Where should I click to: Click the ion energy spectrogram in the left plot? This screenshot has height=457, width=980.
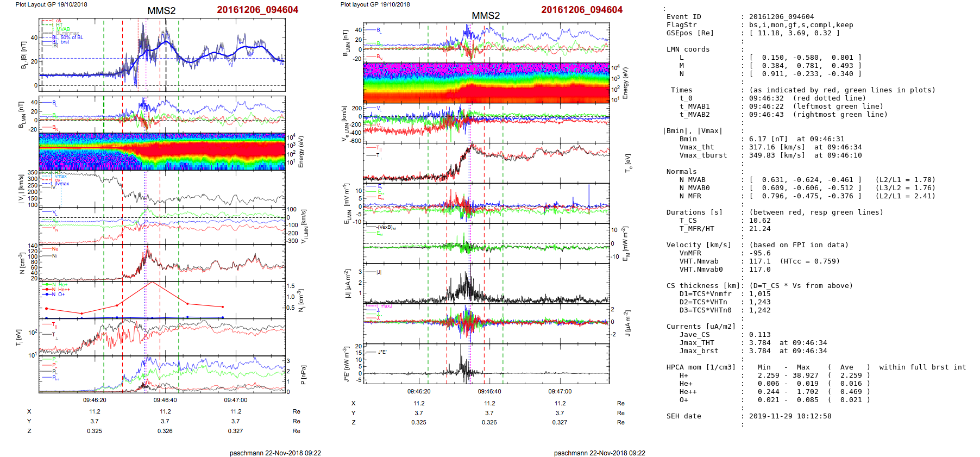point(162,151)
